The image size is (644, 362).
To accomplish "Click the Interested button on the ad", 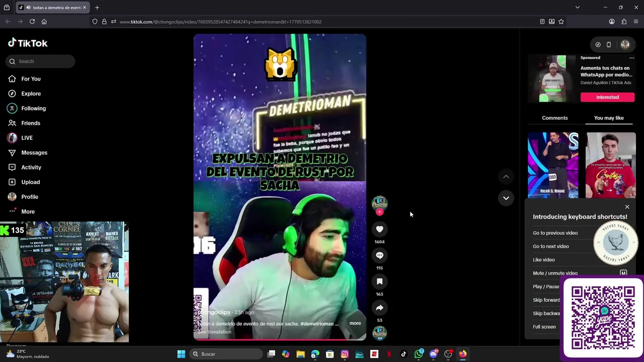I will 607,97.
